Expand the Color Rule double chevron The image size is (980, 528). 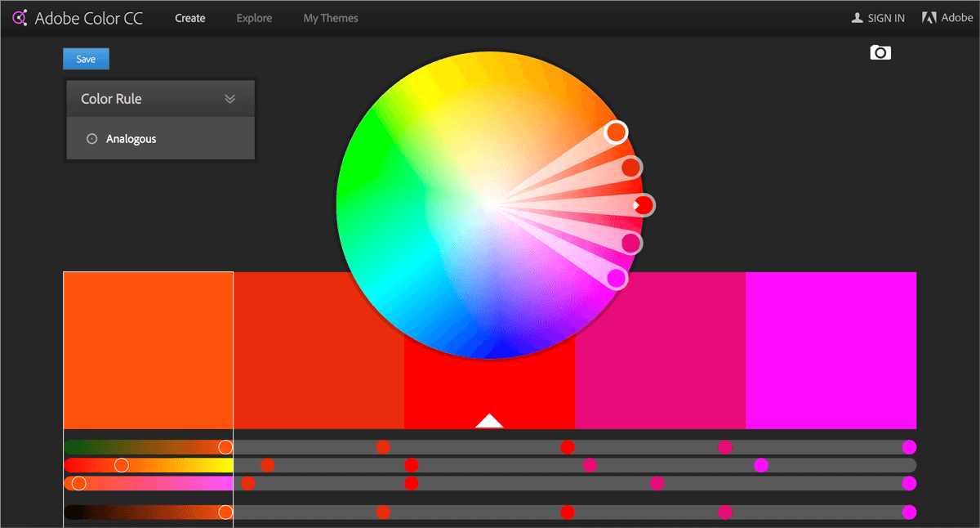229,99
